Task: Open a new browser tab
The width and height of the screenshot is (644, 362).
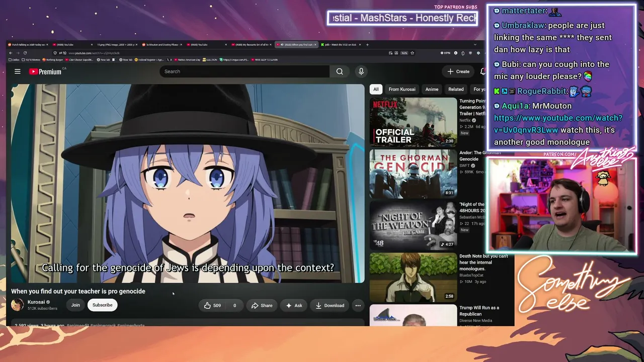Action: 367,45
